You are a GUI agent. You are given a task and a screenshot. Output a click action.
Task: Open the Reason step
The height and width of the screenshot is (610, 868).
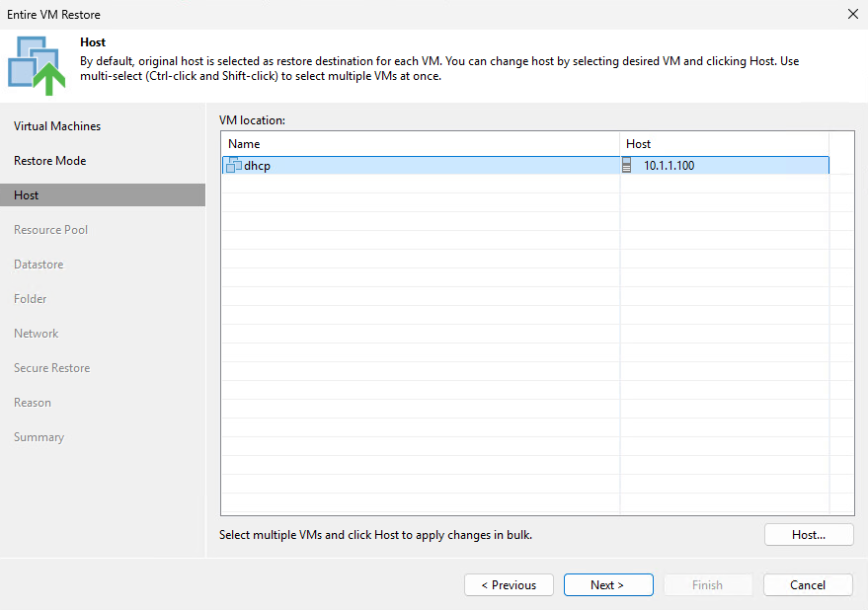pyautogui.click(x=32, y=402)
